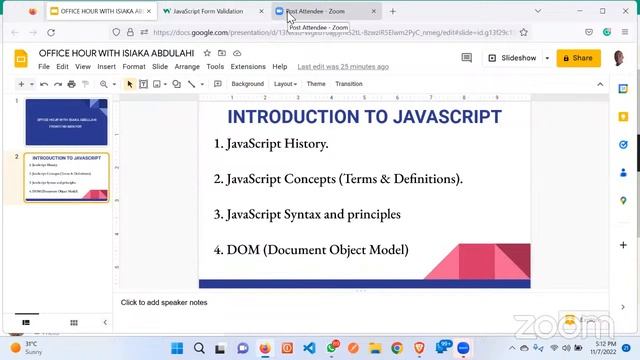640x360 pixels.
Task: Open Google Calendar side panel icon
Action: pos(623,89)
